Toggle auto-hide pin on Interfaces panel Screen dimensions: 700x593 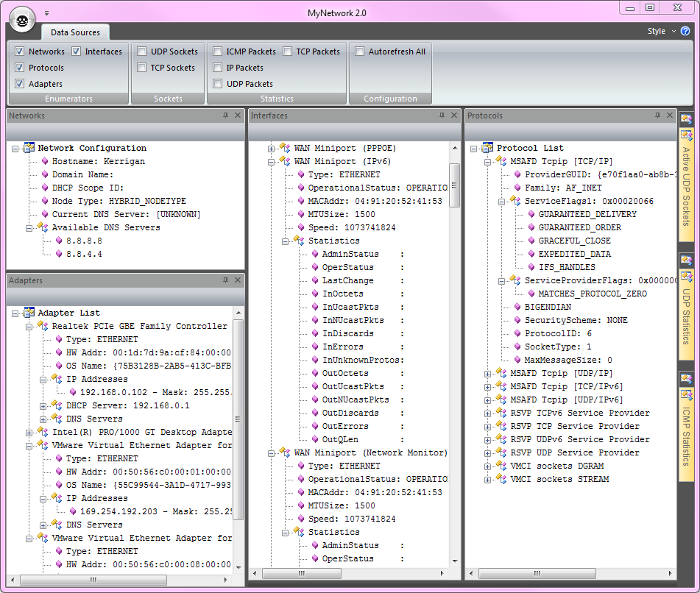pos(442,116)
